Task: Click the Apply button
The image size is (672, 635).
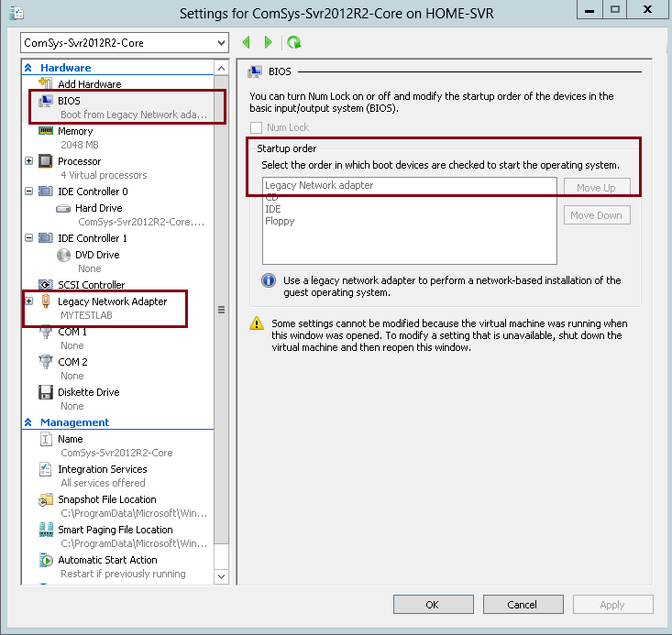Action: coord(612,605)
